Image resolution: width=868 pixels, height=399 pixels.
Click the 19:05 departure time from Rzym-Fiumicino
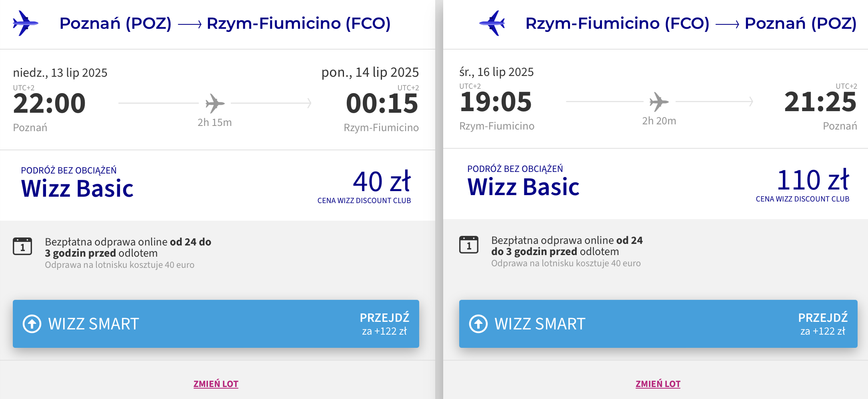[x=496, y=102]
